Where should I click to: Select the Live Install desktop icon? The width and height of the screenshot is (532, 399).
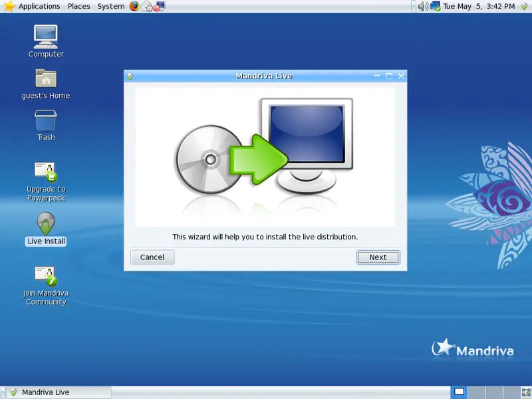click(x=46, y=229)
